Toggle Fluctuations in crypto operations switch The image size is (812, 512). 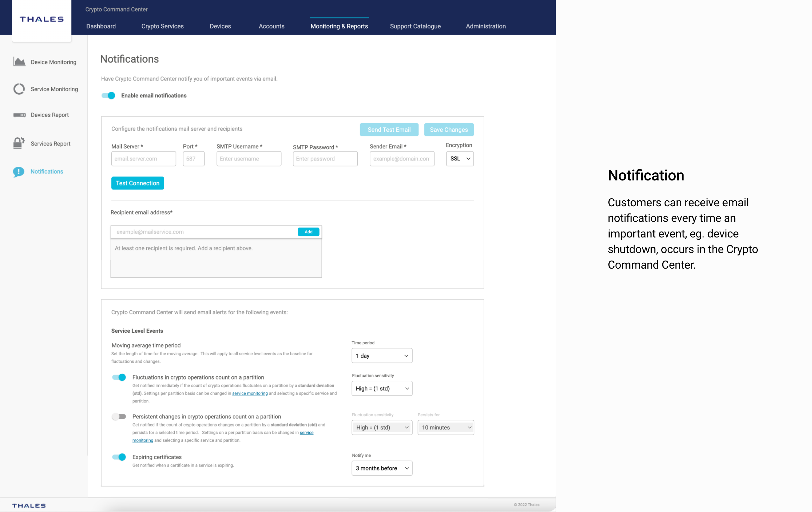tap(119, 377)
